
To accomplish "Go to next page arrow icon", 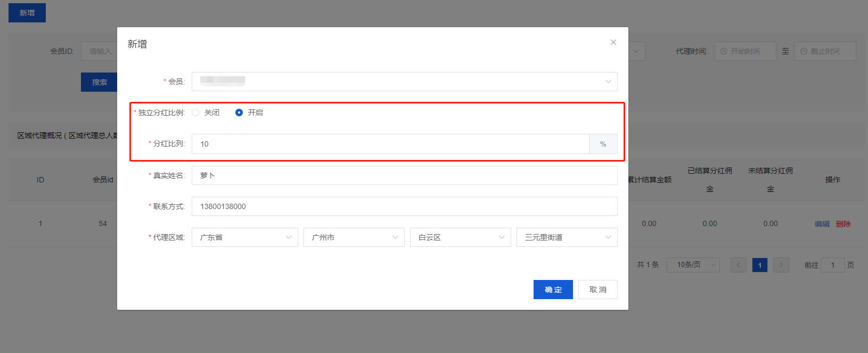I will [x=781, y=265].
